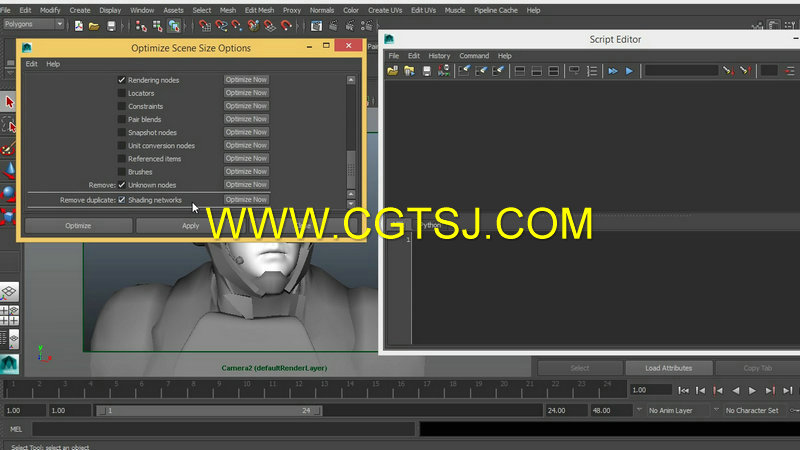Click the Render Current Frame clapperboard icon
Viewport: 800px width, 450px height.
pyautogui.click(x=333, y=26)
